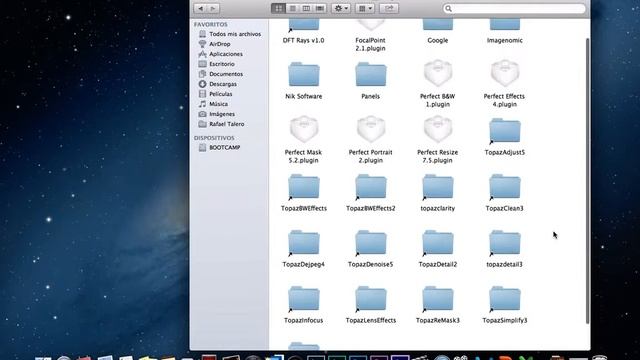Go forward with the Finder forward arrow
This screenshot has height=360, width=640.
(x=213, y=8)
